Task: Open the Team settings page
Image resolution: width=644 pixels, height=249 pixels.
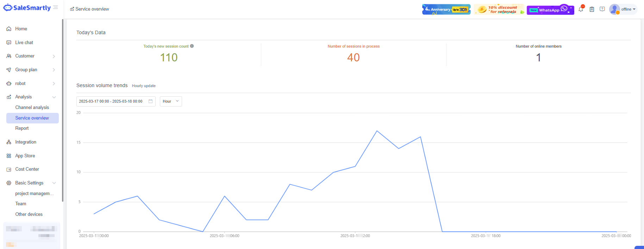Action: click(21, 204)
